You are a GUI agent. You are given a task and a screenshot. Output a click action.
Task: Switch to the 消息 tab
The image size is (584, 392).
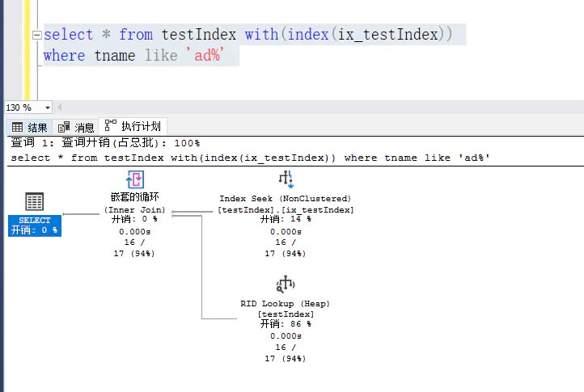[76, 128]
